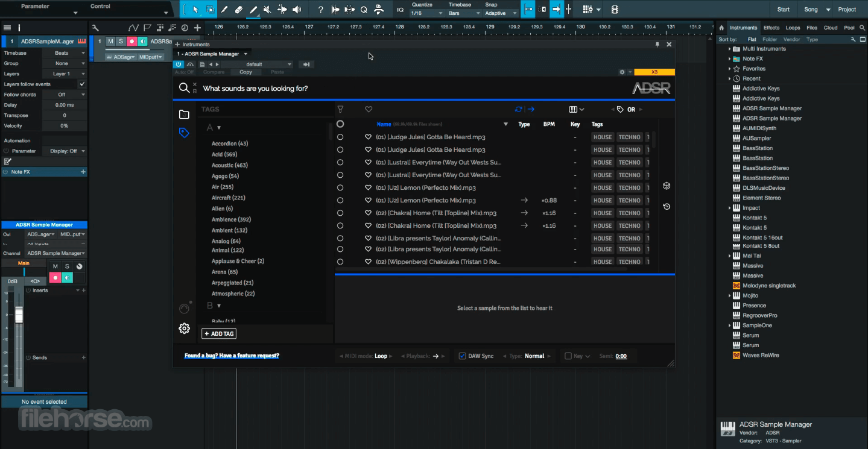Expand the Favorites folder in browser
The image size is (868, 449).
[729, 69]
